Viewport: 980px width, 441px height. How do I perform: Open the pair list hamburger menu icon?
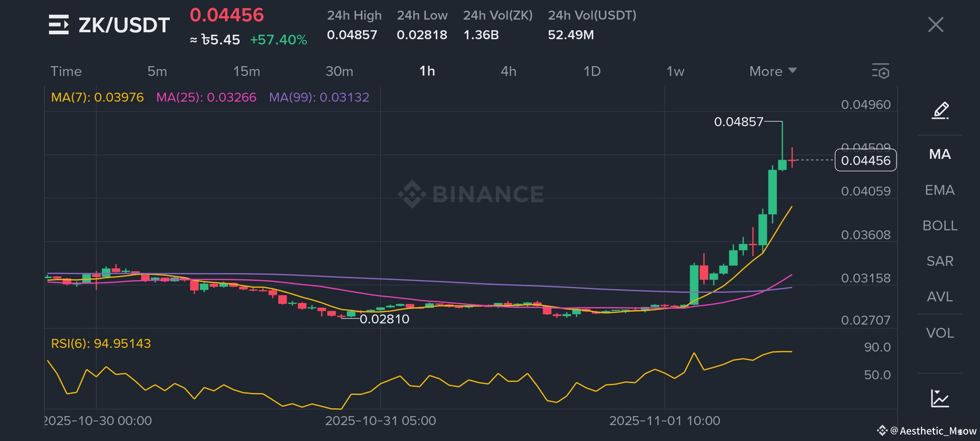tap(58, 24)
